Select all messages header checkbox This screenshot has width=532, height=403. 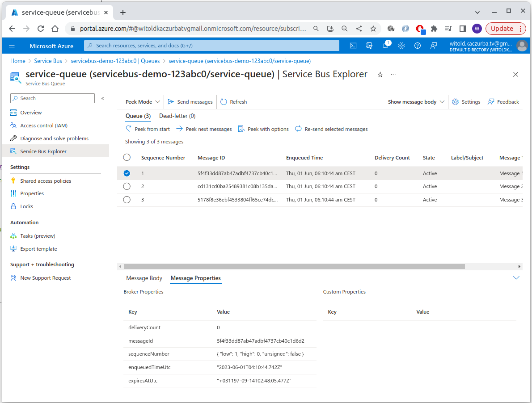click(x=127, y=157)
